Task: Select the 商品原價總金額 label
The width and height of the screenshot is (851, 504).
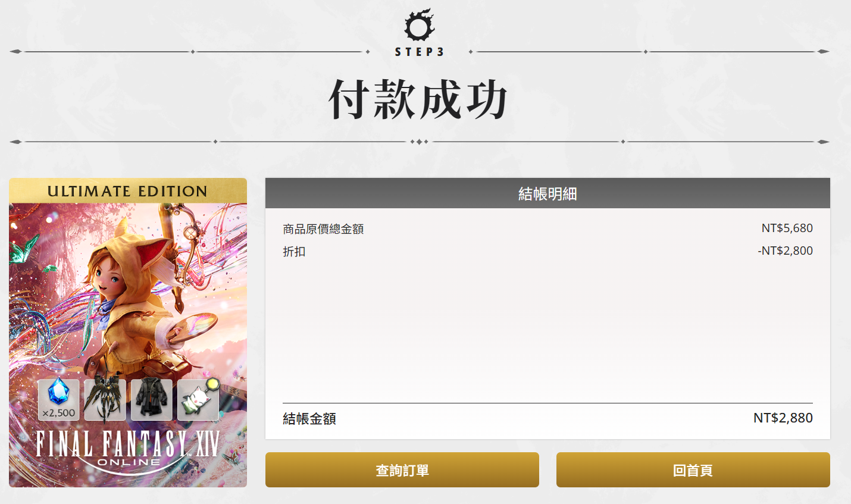Action: click(323, 229)
